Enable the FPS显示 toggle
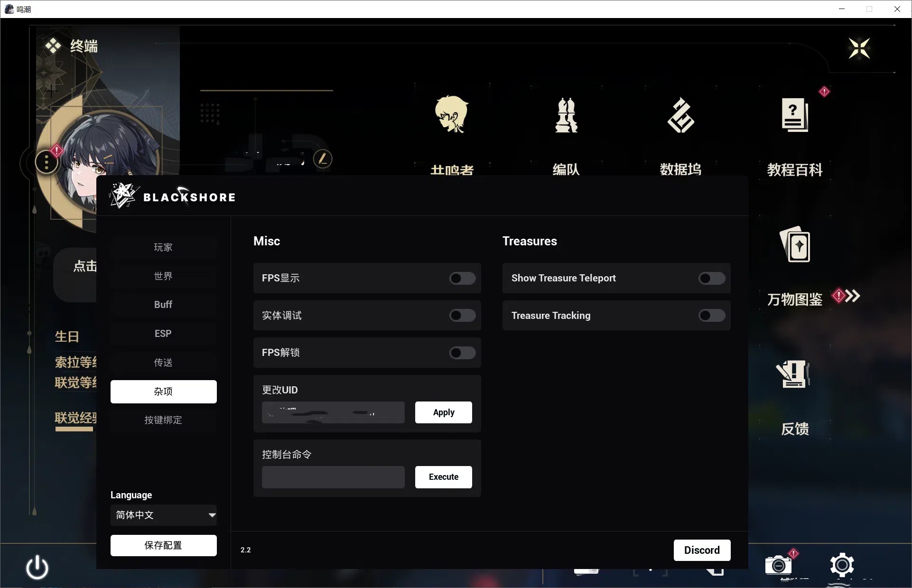Screen dimensions: 912x588 tap(462, 279)
